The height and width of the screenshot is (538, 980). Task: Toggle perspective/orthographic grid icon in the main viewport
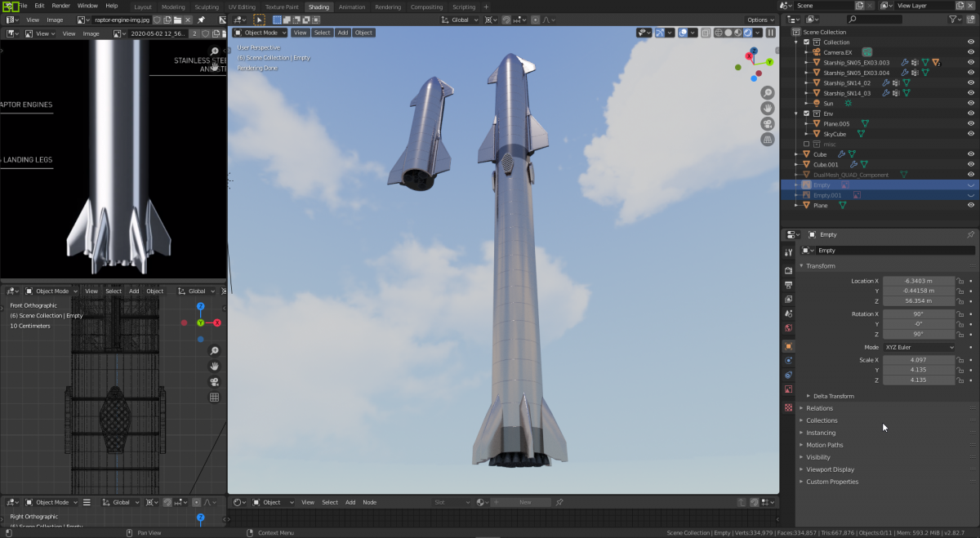pyautogui.click(x=768, y=140)
